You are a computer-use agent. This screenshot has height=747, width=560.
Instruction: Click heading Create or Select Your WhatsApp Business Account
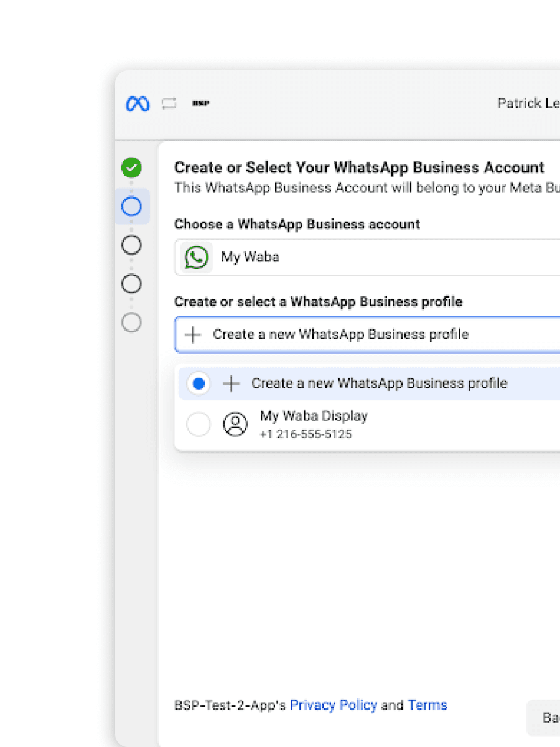click(x=359, y=167)
